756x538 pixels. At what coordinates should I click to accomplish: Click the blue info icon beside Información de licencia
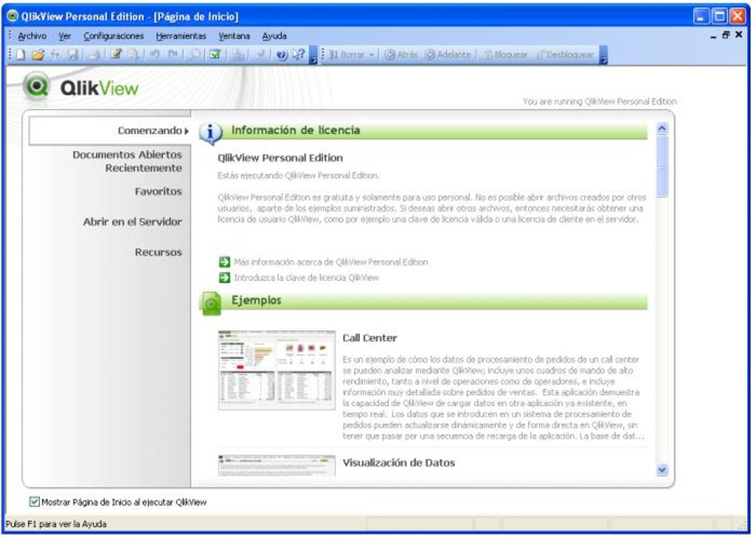click(210, 133)
